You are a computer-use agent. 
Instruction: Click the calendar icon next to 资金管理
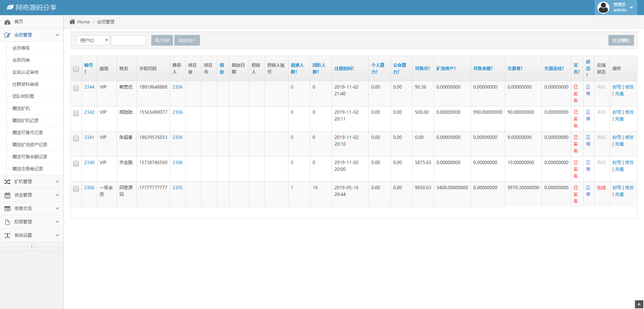(7, 195)
